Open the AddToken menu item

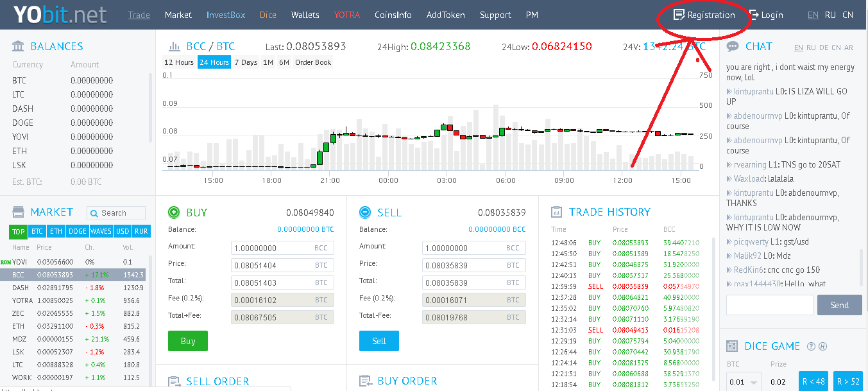click(446, 15)
